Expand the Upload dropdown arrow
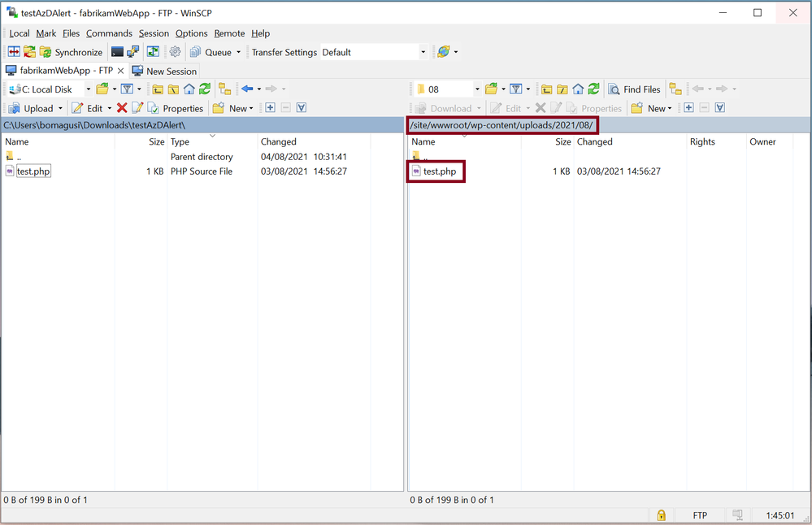812x525 pixels. 60,108
